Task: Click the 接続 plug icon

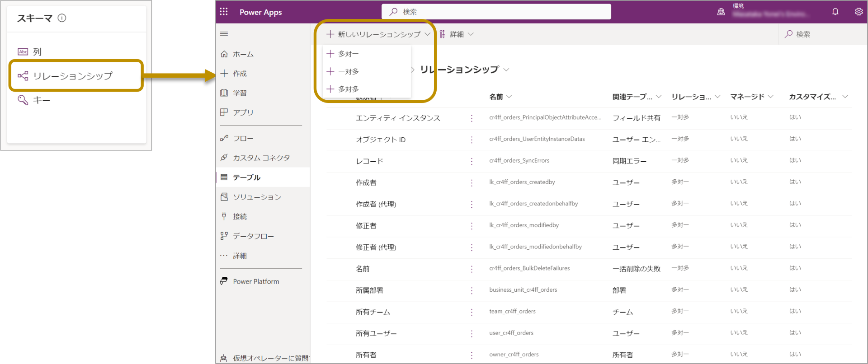Action: 224,216
